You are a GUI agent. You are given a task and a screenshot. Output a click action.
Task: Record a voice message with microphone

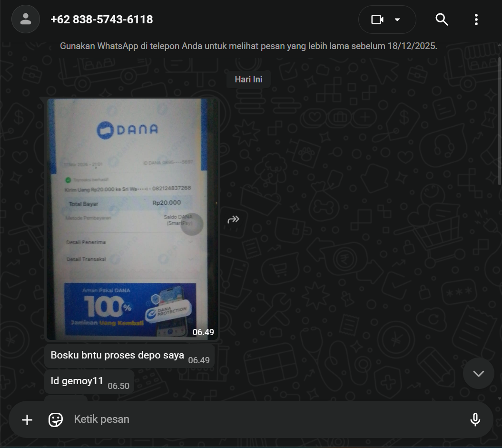[475, 419]
